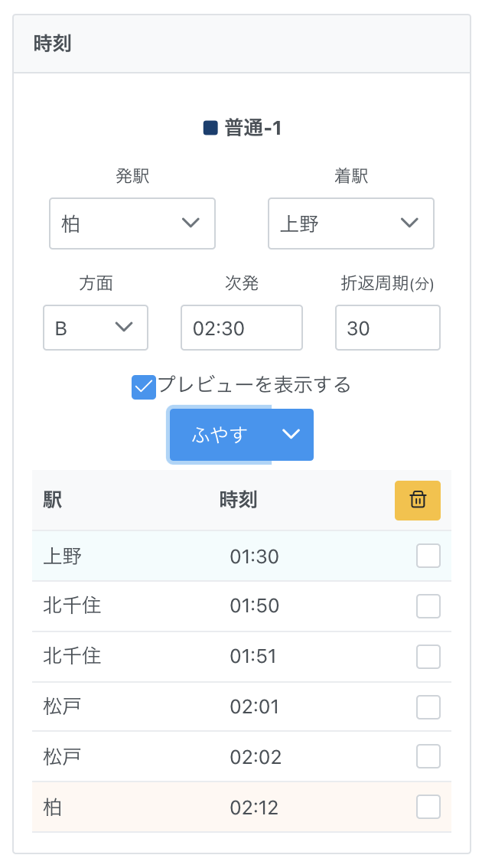482x868 pixels.
Task: Tick the checkbox for 松戸 02:02
Action: pos(428,757)
